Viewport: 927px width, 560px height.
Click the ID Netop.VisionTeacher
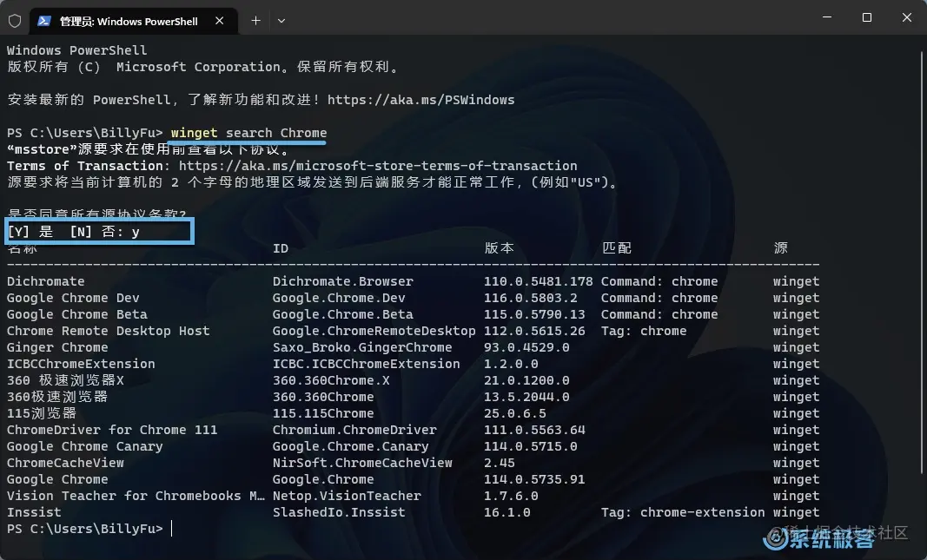347,497
